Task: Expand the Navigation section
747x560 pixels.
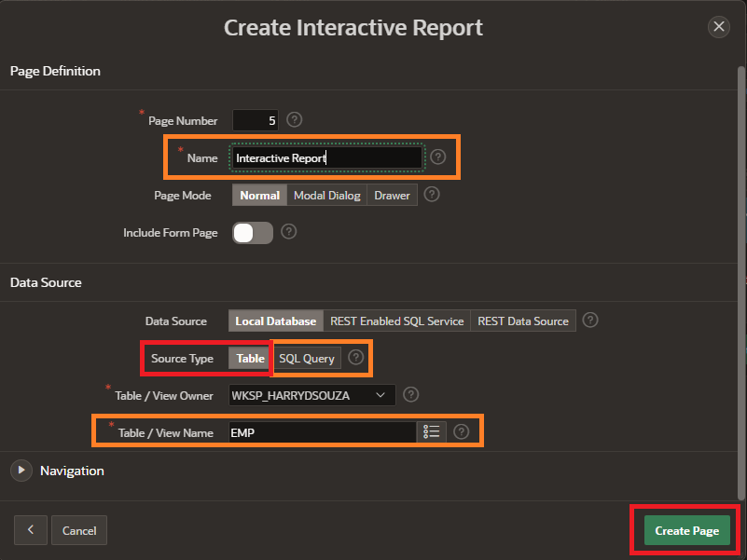Action: coord(21,471)
